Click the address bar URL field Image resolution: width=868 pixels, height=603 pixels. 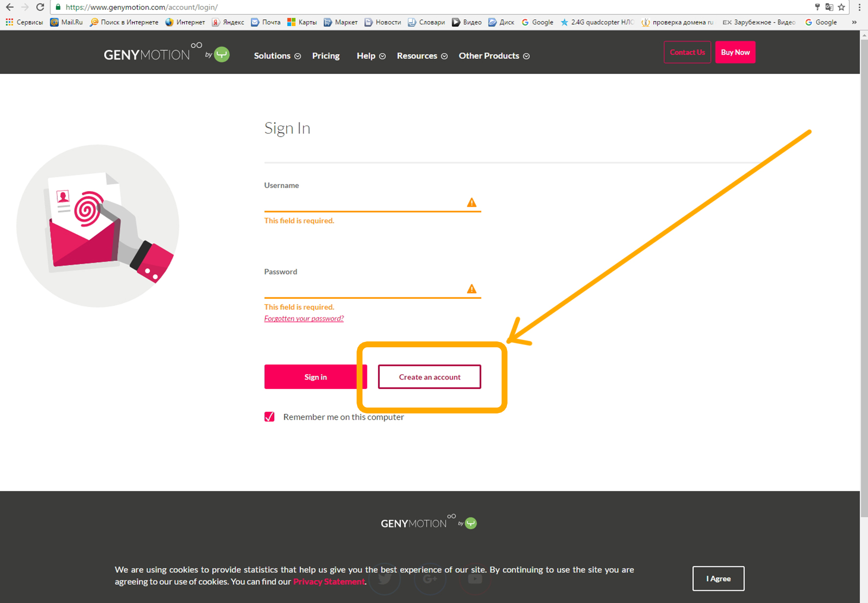(x=431, y=7)
